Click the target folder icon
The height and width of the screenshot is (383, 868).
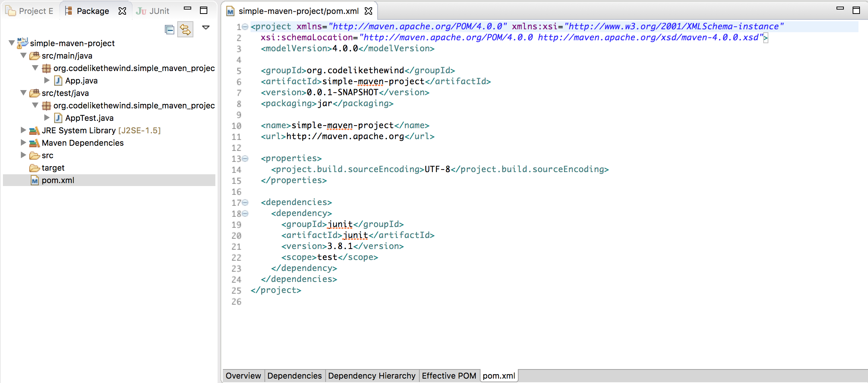34,168
